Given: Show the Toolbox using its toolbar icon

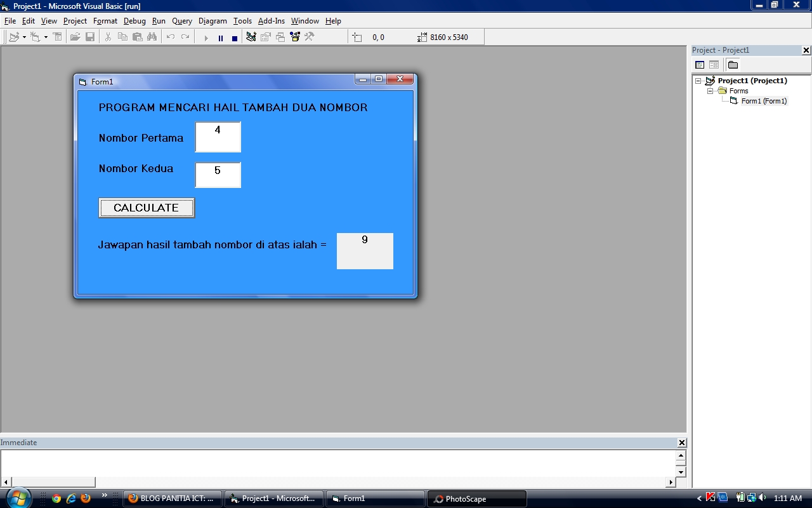Looking at the screenshot, I should pyautogui.click(x=309, y=37).
